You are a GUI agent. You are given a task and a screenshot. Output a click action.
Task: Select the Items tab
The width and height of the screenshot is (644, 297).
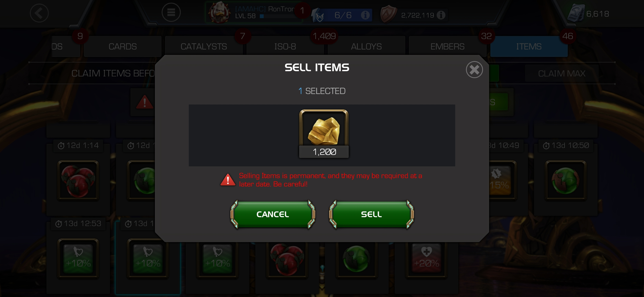pyautogui.click(x=529, y=46)
